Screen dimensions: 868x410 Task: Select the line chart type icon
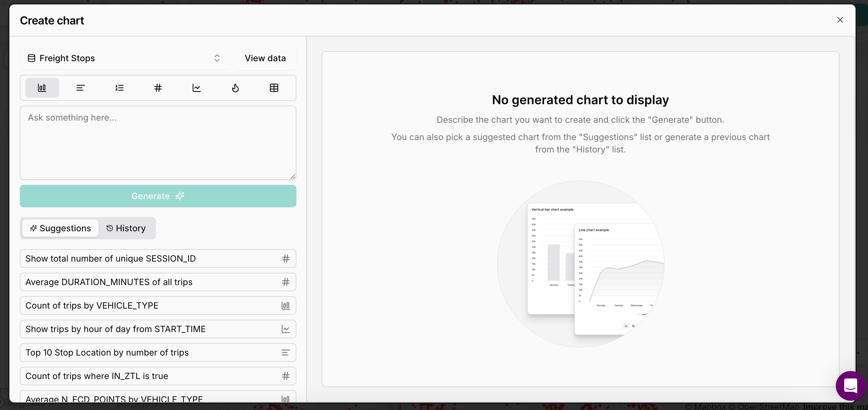pos(197,88)
